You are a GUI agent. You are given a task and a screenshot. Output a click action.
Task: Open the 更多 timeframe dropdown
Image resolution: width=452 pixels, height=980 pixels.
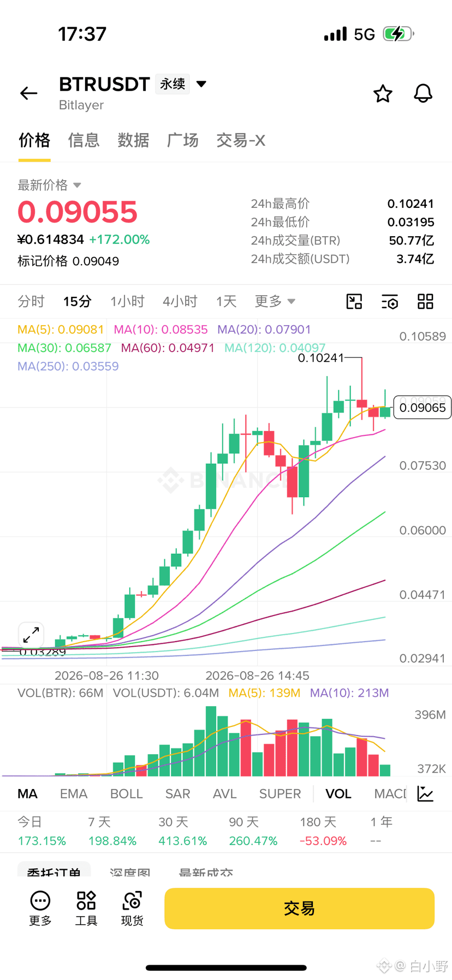click(x=275, y=301)
